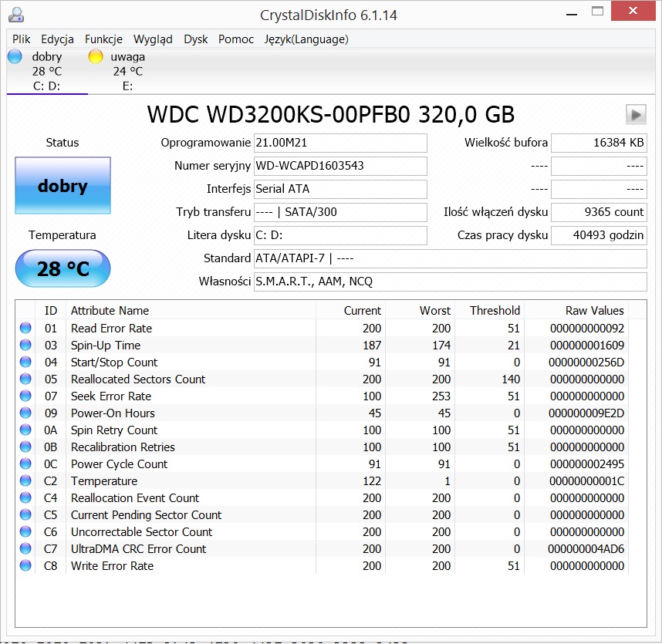Click status icon for Start/Stop Count
This screenshot has width=662, height=644.
pos(25,362)
